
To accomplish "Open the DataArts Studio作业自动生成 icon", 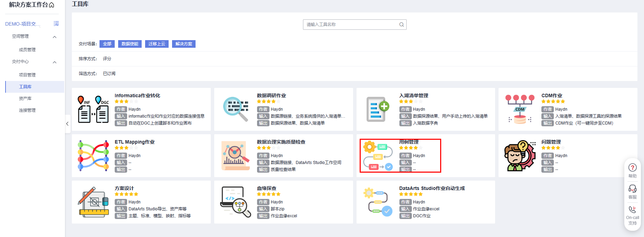I will [378, 202].
